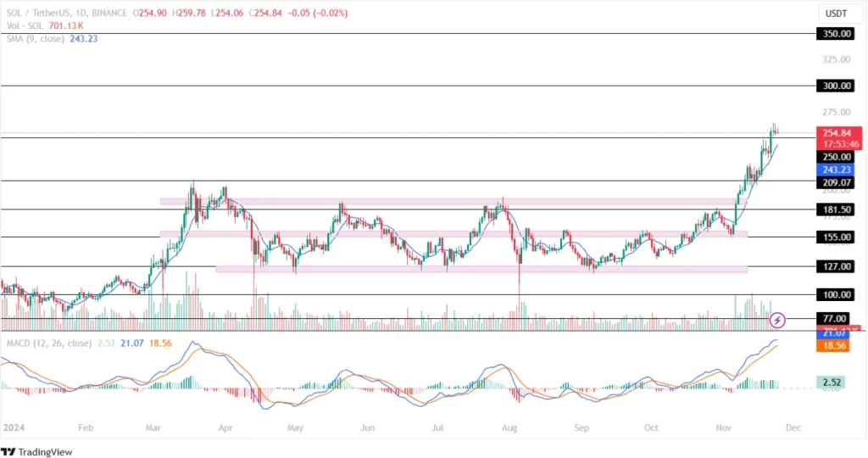Click the blue 243.23 SMA axis label
868x458 pixels.
pos(836,170)
